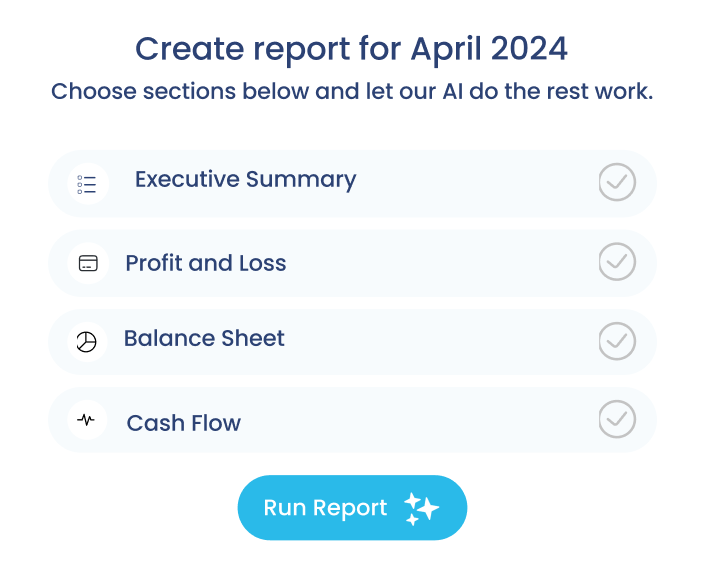Select the Cash Flow label
The width and height of the screenshot is (705, 564).
(x=184, y=423)
